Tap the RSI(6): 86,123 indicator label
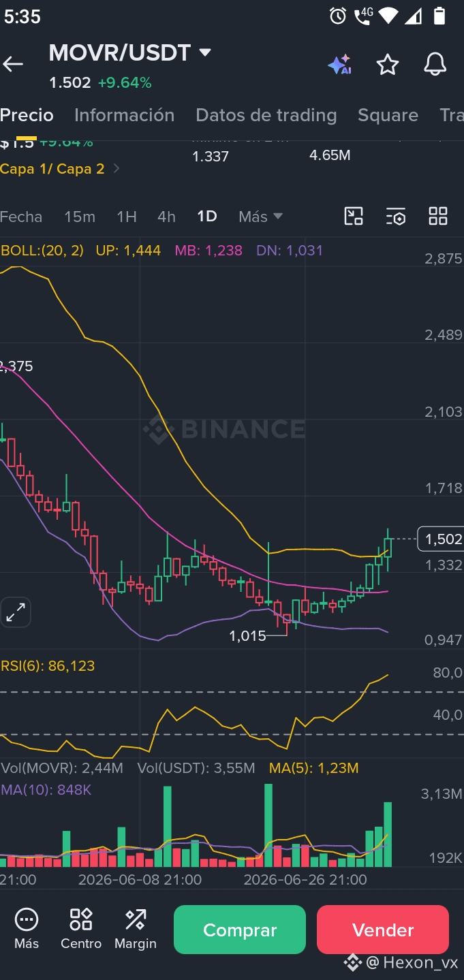This screenshot has width=464, height=980. tap(48, 665)
